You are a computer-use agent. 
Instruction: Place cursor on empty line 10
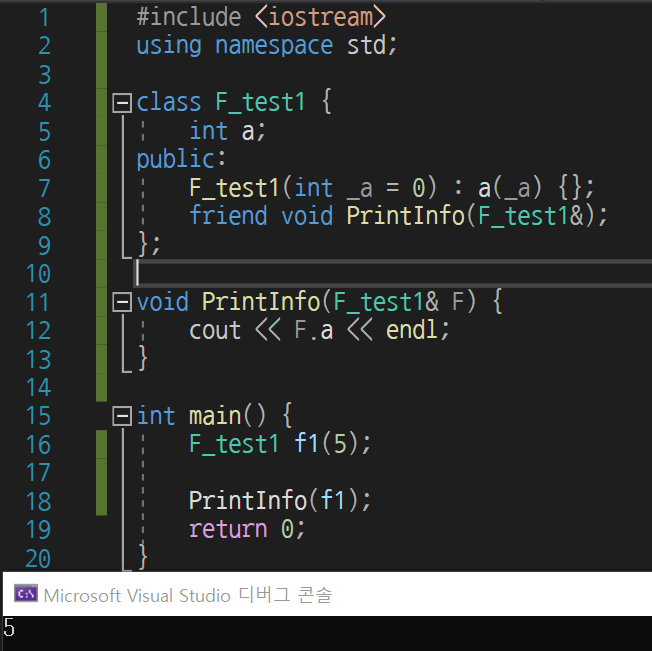pos(393,273)
